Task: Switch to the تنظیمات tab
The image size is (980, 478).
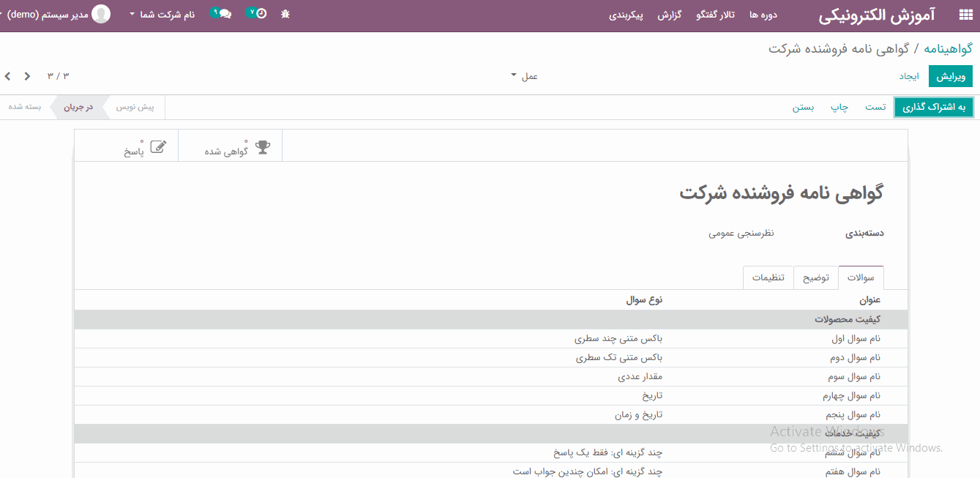Action: 768,278
